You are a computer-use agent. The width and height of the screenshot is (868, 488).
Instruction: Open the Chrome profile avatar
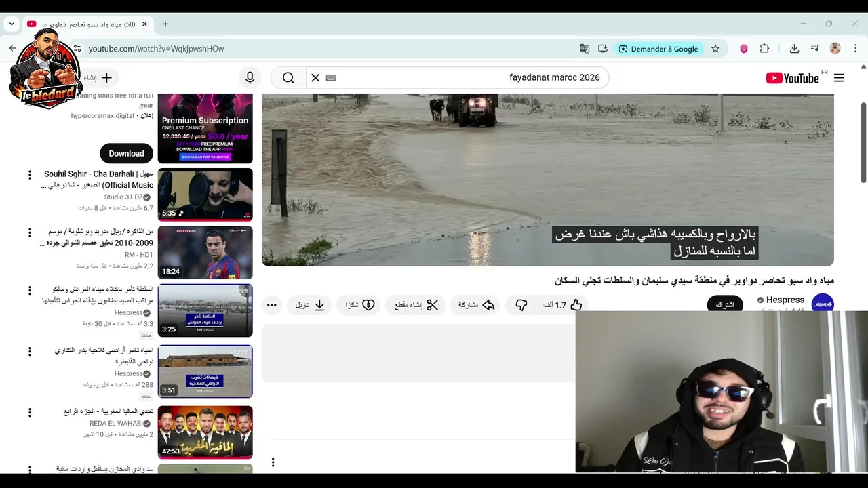[x=835, y=49]
